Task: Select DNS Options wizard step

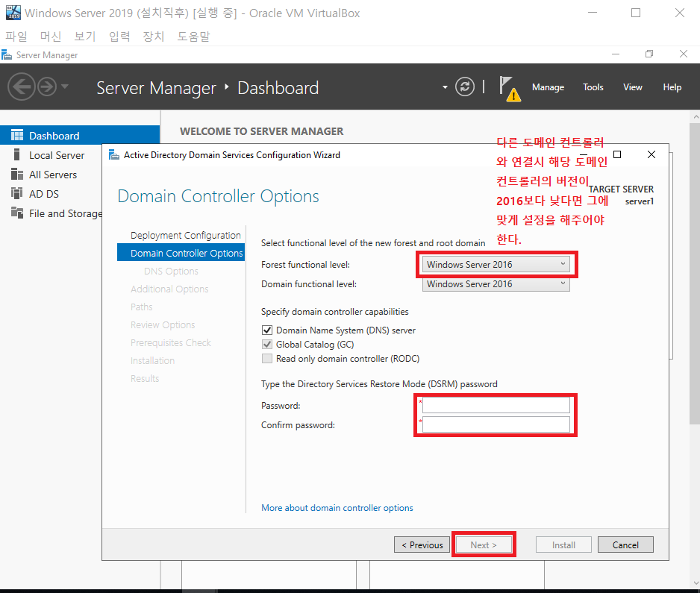Action: point(171,272)
